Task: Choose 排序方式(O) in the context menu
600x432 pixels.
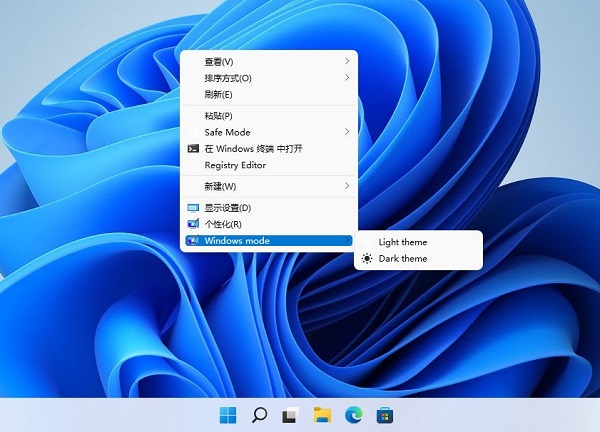Action: (x=269, y=78)
